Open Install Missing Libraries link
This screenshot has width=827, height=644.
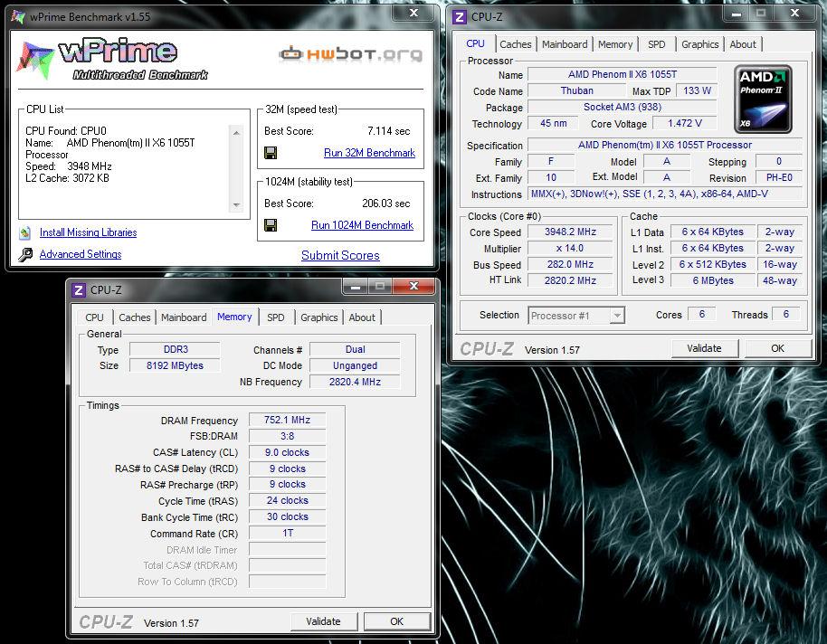click(88, 232)
